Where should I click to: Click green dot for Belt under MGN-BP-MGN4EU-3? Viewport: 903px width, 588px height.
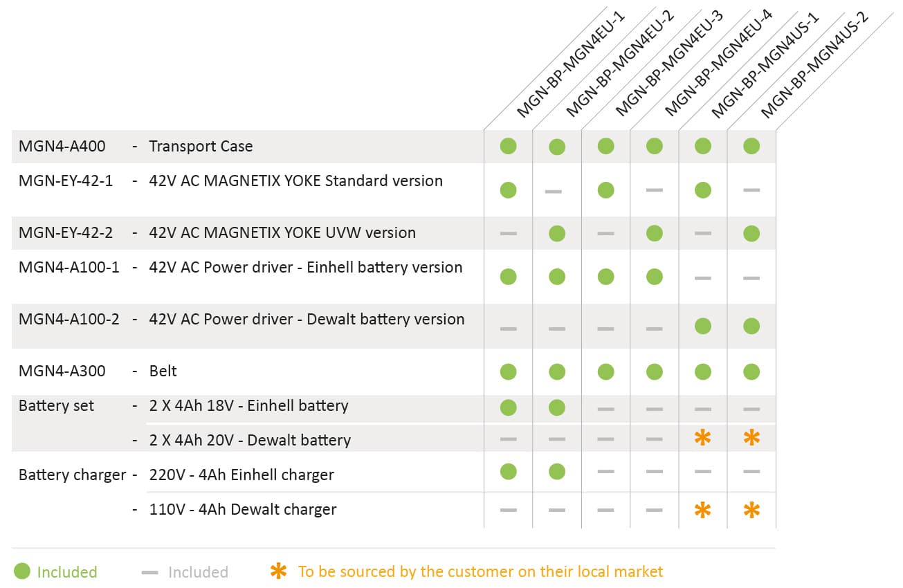[605, 371]
